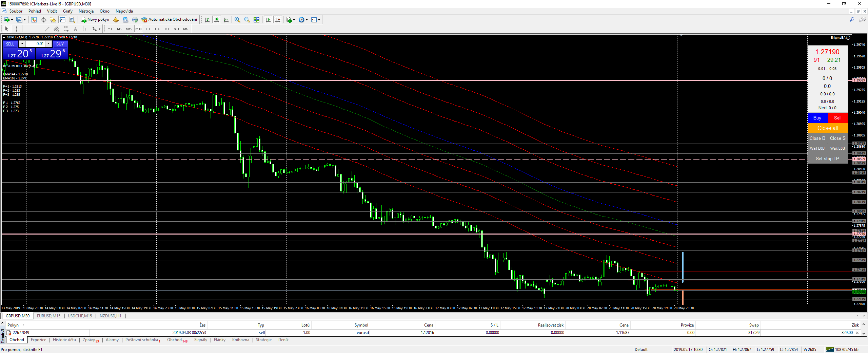Select the H1 timeframe
Image resolution: width=868 pixels, height=353 pixels.
click(148, 29)
